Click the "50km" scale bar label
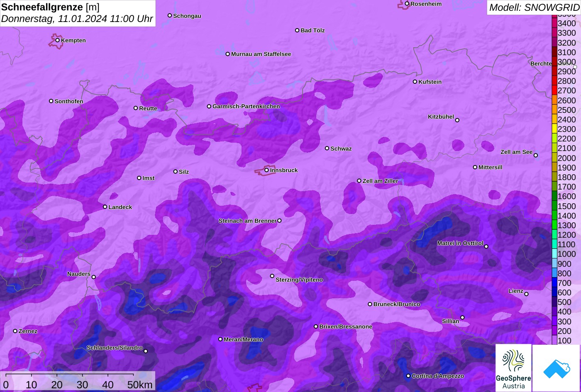Screen dimensions: 581x392 pyautogui.click(x=140, y=385)
